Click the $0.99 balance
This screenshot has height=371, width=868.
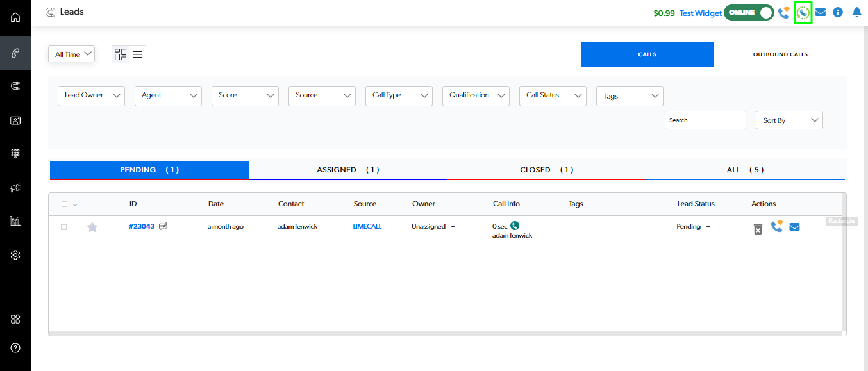click(x=664, y=13)
